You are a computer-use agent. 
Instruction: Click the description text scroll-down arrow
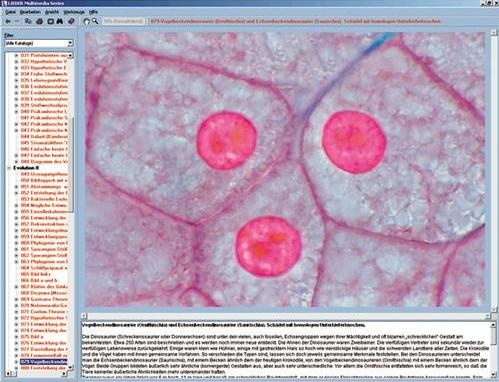pos(494,376)
